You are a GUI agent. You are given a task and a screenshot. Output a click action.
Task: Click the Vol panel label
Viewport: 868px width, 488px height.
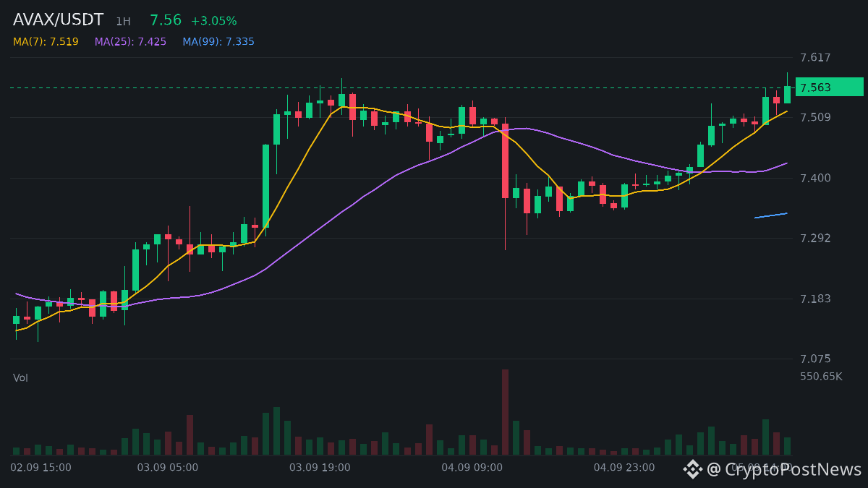20,378
